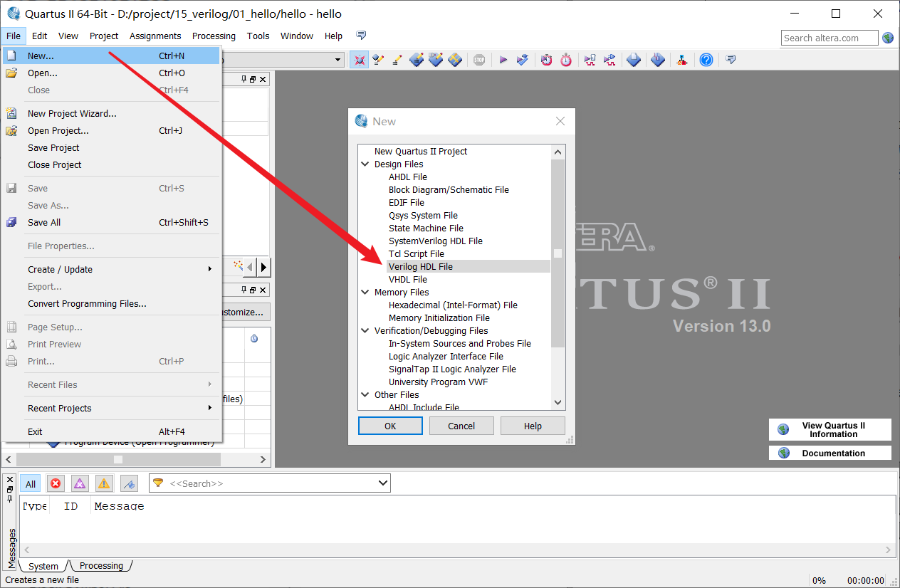
Task: Click the globe icon beside Documentation
Action: 784,453
